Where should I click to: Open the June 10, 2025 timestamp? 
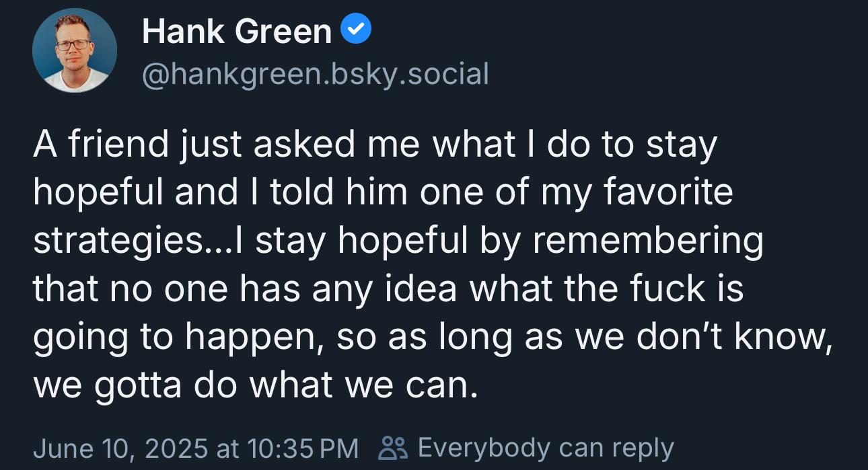pos(195,447)
